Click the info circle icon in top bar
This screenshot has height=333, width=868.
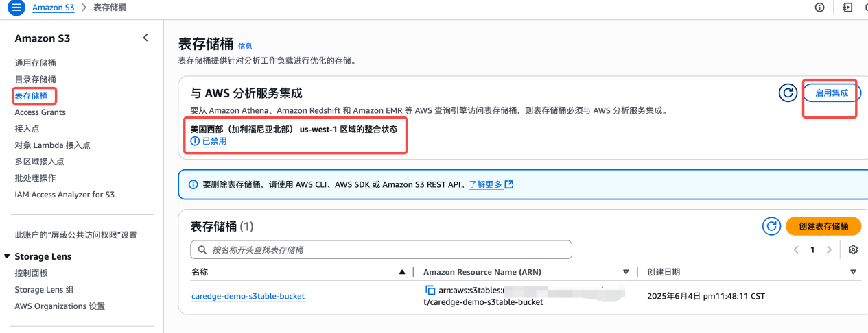coord(819,8)
